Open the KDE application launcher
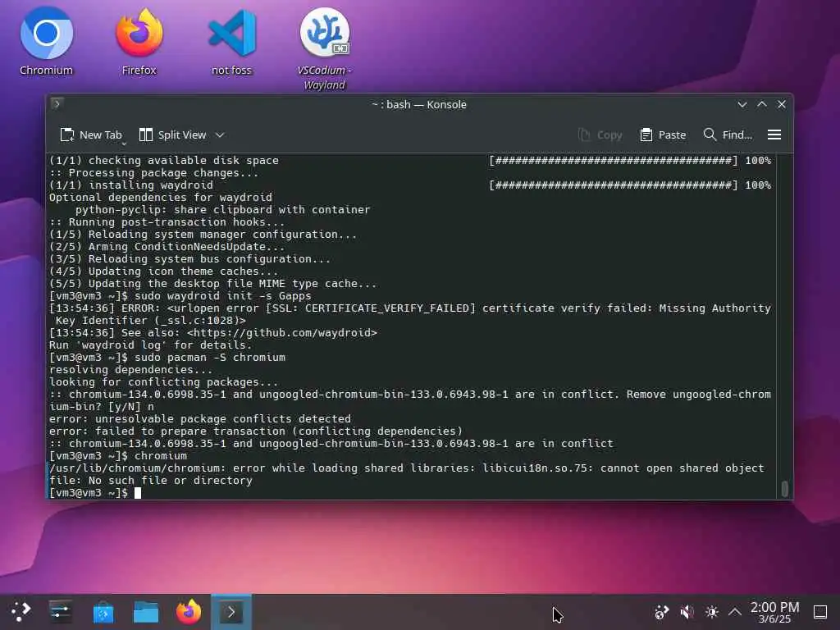The width and height of the screenshot is (840, 630). [x=21, y=612]
